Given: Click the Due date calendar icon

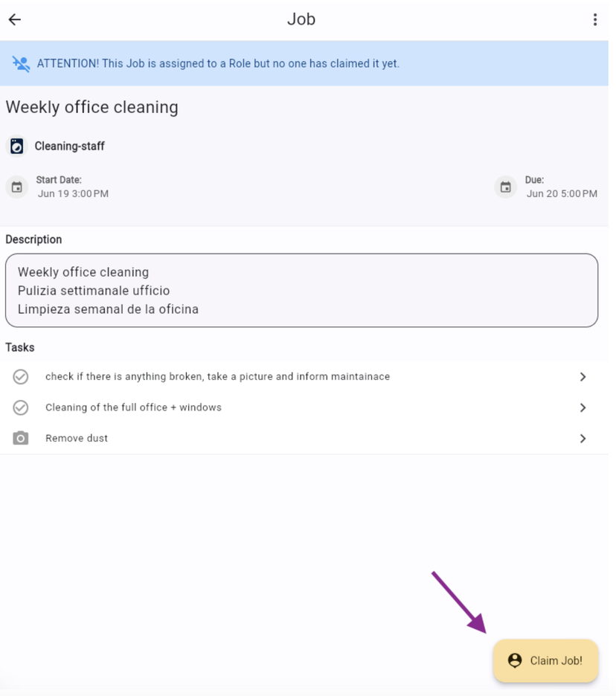Looking at the screenshot, I should click(506, 187).
